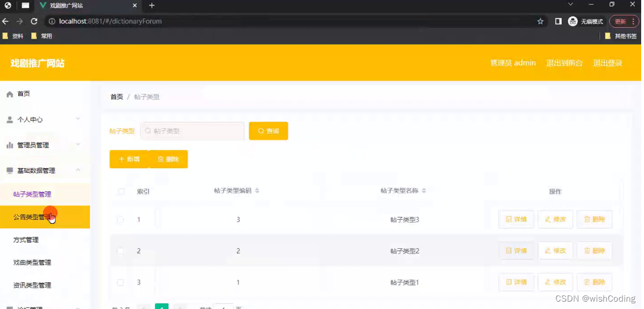Open 方式管理 in sidebar
This screenshot has width=644, height=309.
click(x=45, y=240)
